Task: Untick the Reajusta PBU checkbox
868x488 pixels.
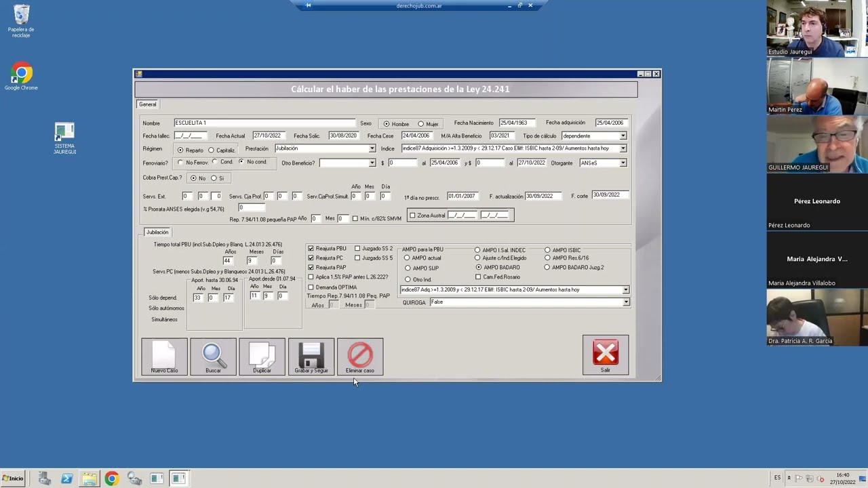Action: 311,249
